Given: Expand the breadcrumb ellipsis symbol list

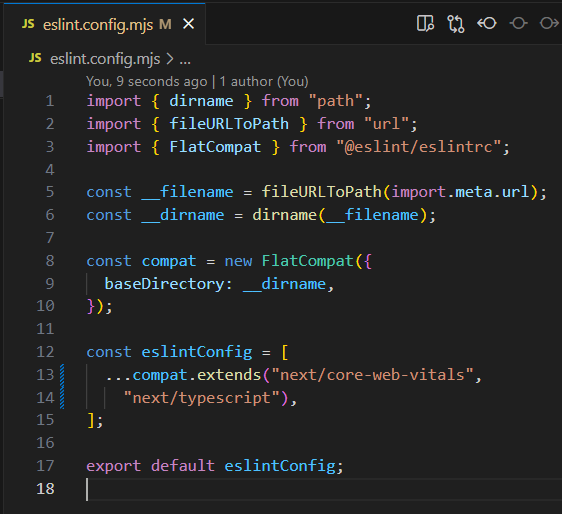Looking at the screenshot, I should point(185,60).
